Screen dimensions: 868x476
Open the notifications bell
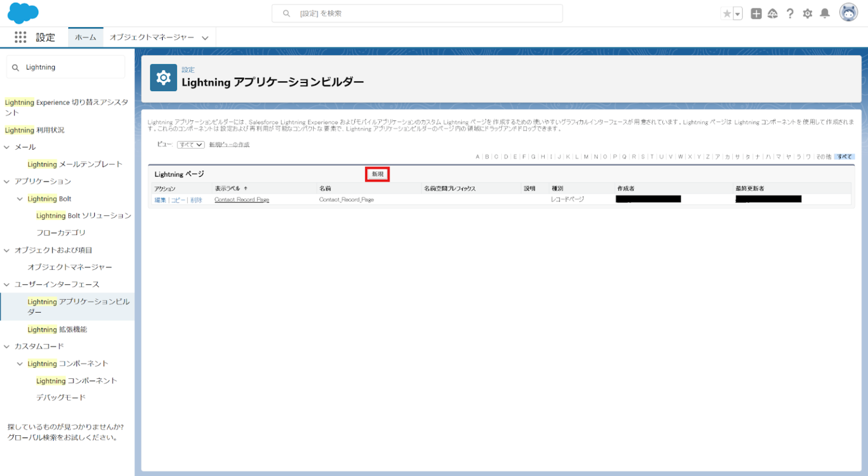pos(824,13)
